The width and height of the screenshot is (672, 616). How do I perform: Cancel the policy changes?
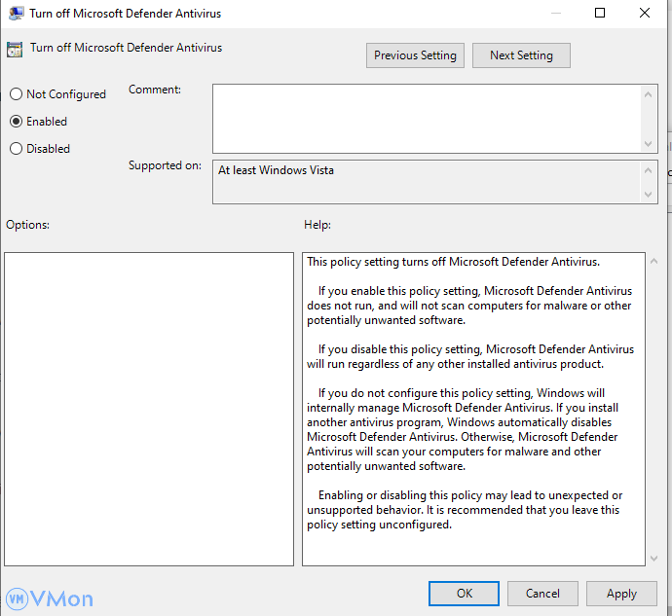coord(542,593)
